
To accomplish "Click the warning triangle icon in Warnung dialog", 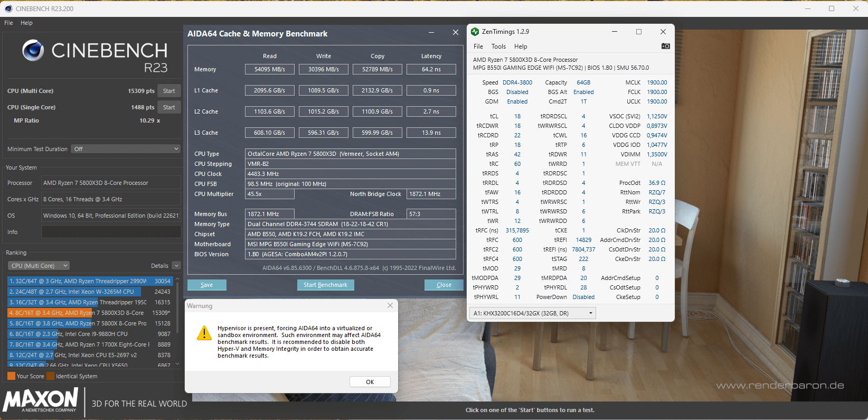I will pyautogui.click(x=204, y=333).
